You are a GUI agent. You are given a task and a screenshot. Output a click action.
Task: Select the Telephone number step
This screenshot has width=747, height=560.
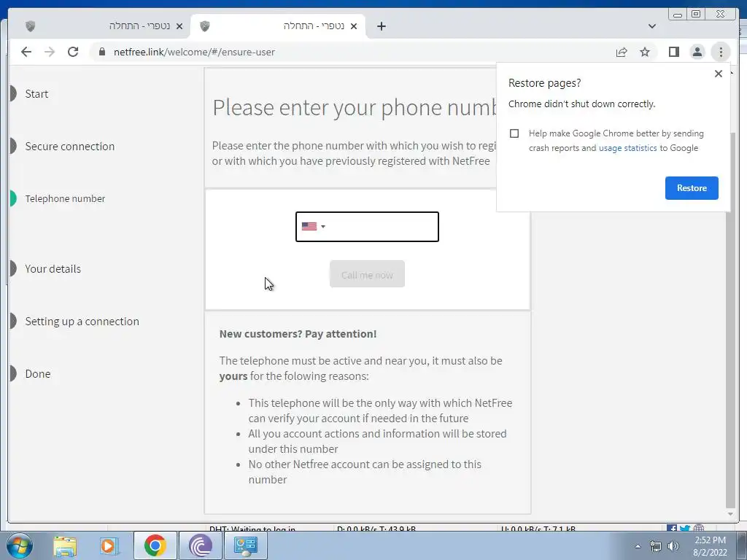click(x=65, y=198)
